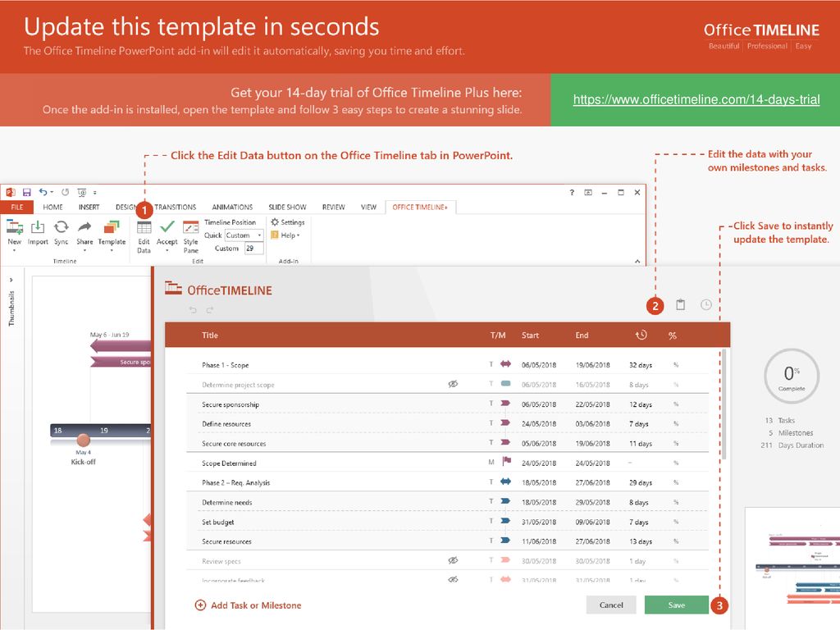This screenshot has height=630, width=840.
Task: Click the duration clock icon in the table header
Action: pos(641,336)
